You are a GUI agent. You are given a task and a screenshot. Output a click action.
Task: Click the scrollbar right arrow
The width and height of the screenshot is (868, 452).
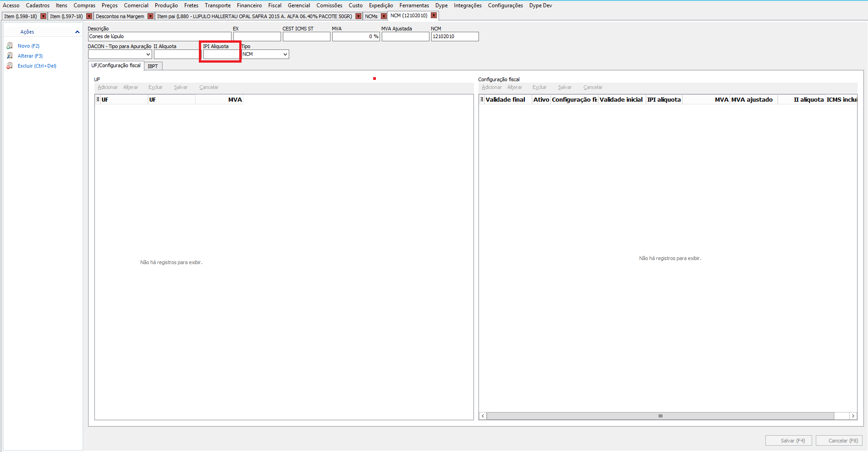coord(853,416)
